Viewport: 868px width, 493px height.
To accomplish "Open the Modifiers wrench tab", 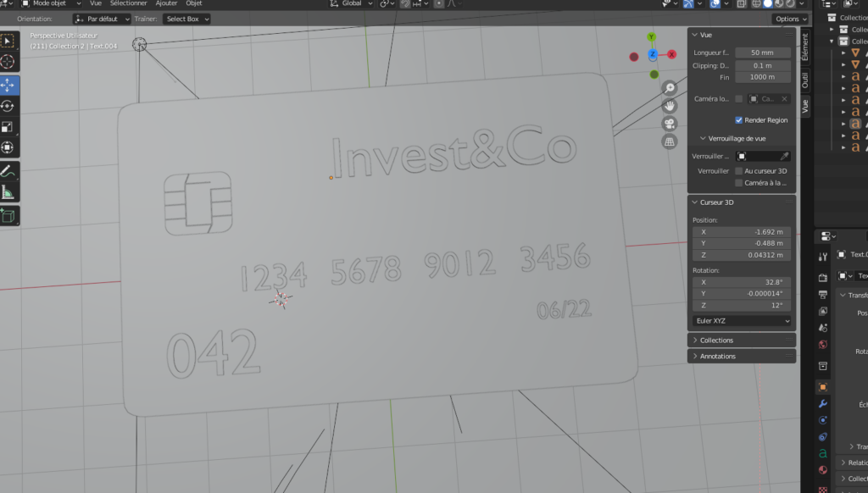I will (822, 403).
